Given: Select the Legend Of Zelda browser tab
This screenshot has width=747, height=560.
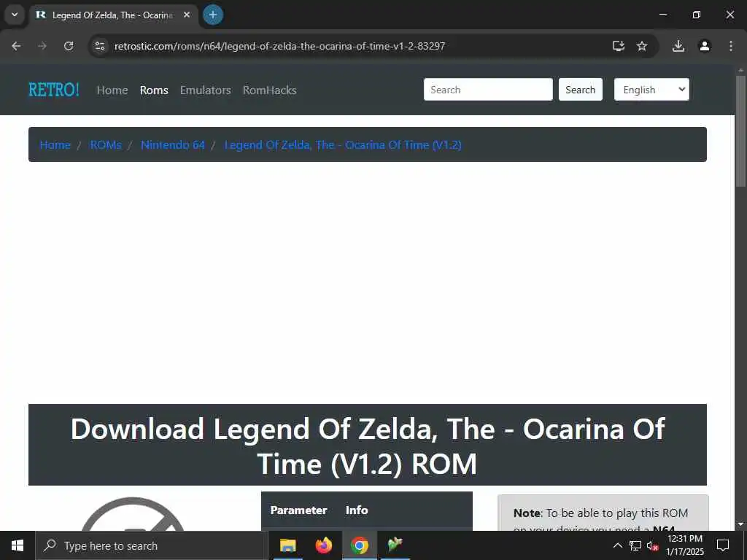Looking at the screenshot, I should pos(112,15).
